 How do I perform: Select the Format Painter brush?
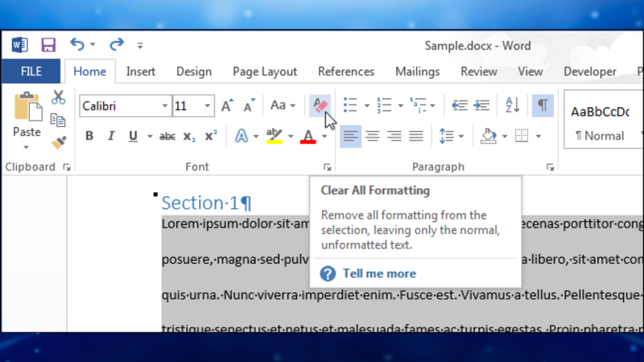point(59,142)
